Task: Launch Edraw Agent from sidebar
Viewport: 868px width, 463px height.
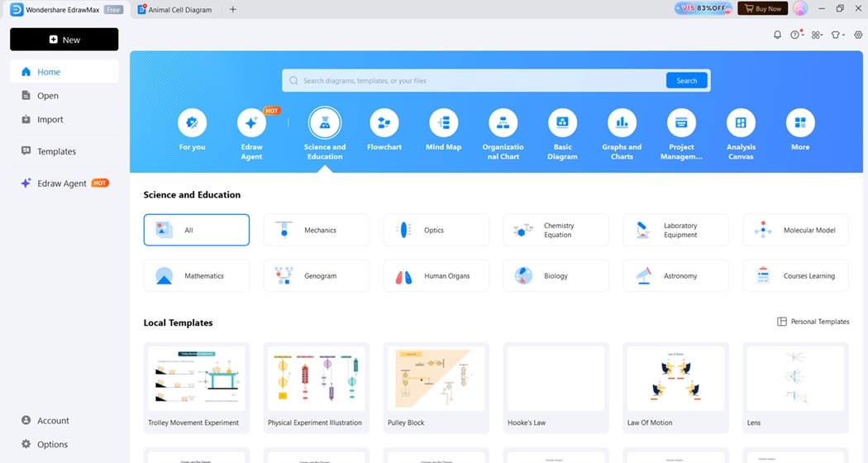Action: 64,184
